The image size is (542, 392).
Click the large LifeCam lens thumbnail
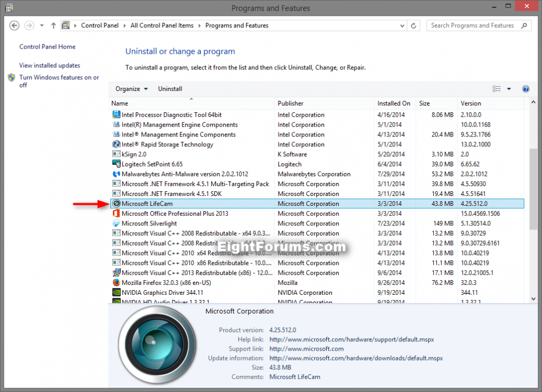point(157,344)
